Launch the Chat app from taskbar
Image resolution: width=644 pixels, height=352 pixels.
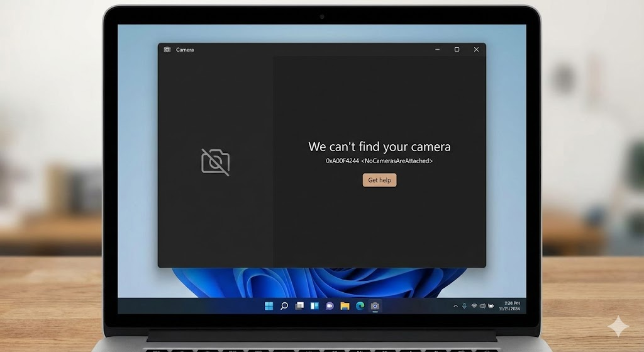click(x=330, y=306)
